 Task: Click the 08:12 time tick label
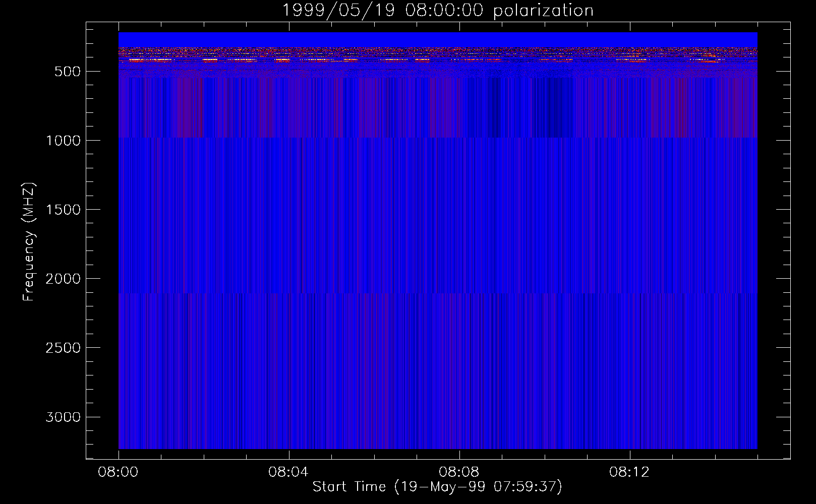point(629,472)
